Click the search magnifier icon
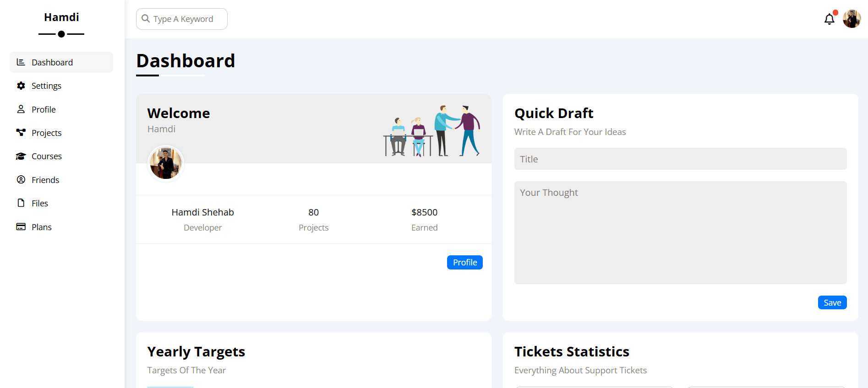Image resolution: width=868 pixels, height=388 pixels. (x=146, y=19)
